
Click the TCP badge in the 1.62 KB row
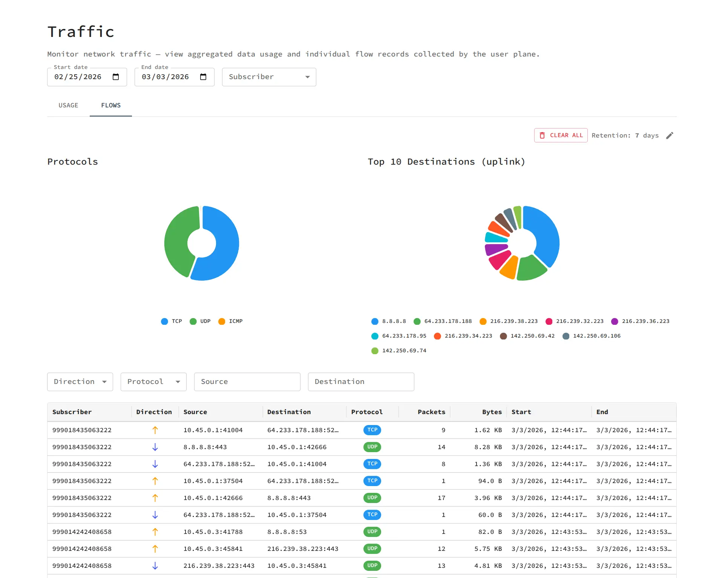tap(372, 430)
